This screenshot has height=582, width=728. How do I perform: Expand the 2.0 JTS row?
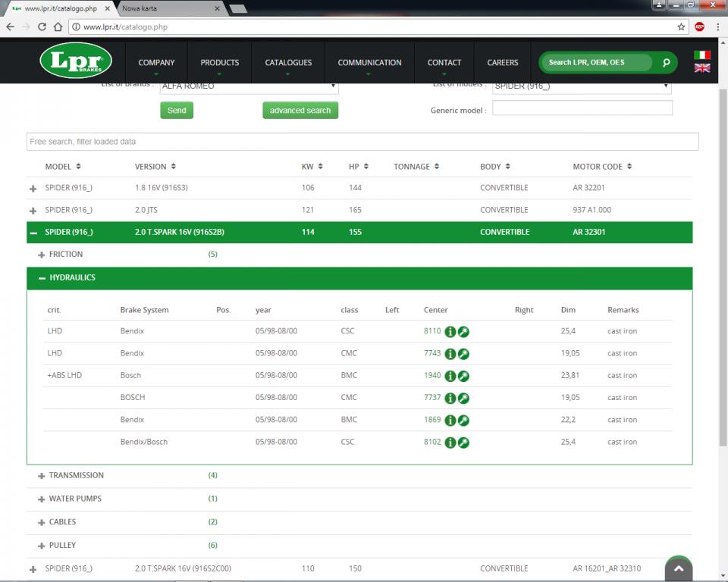[33, 211]
